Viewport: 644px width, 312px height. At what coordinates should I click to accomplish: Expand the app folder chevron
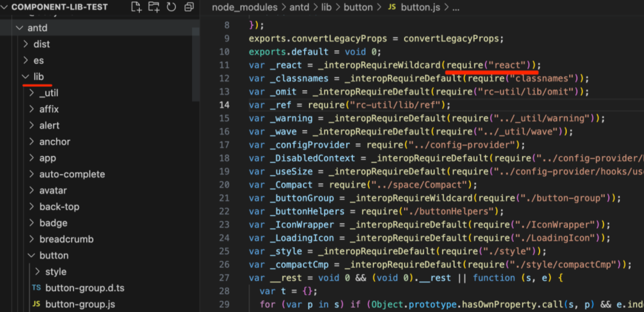32,158
